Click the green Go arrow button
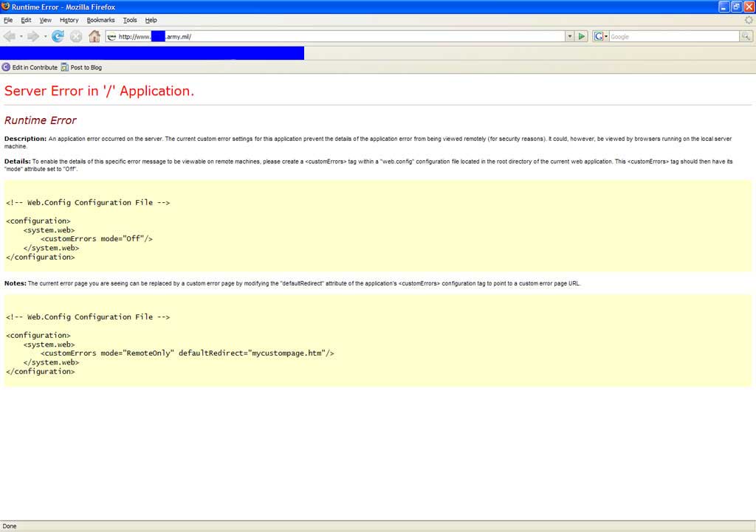The height and width of the screenshot is (532, 756). 582,36
